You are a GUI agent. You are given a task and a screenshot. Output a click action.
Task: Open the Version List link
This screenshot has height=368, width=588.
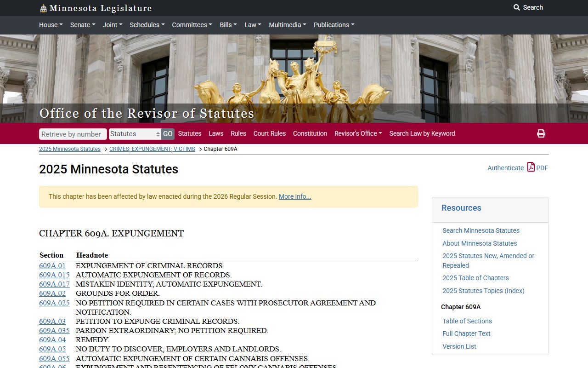(x=459, y=346)
